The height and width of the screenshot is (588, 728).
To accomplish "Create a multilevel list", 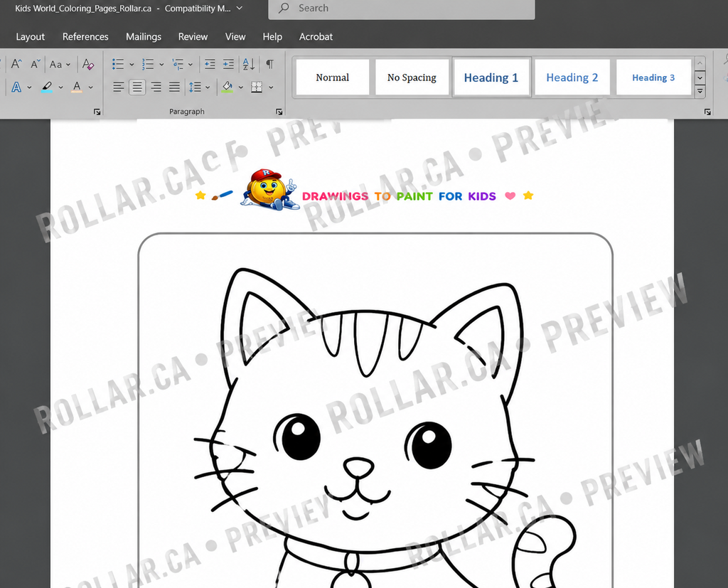I will pos(178,64).
